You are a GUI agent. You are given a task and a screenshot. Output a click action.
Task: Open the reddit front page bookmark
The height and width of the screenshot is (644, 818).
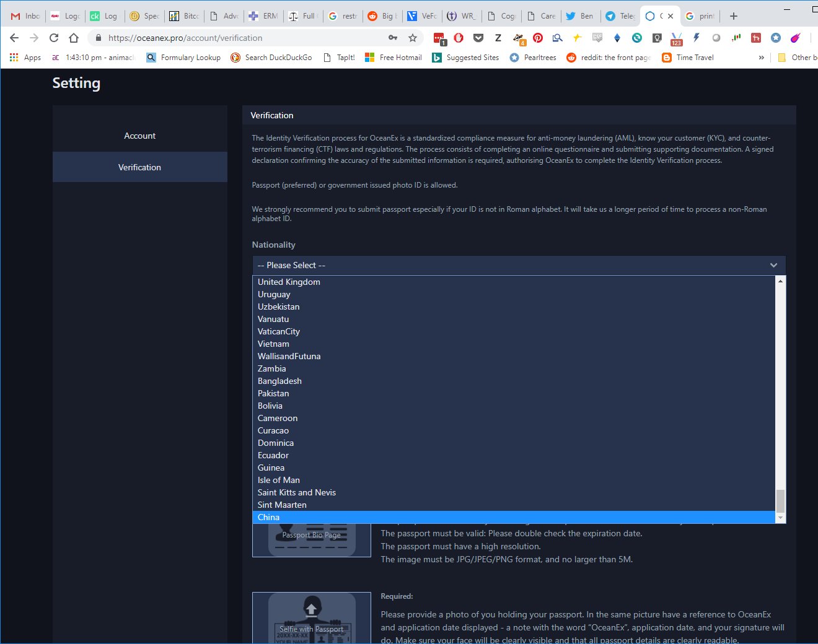tap(609, 58)
